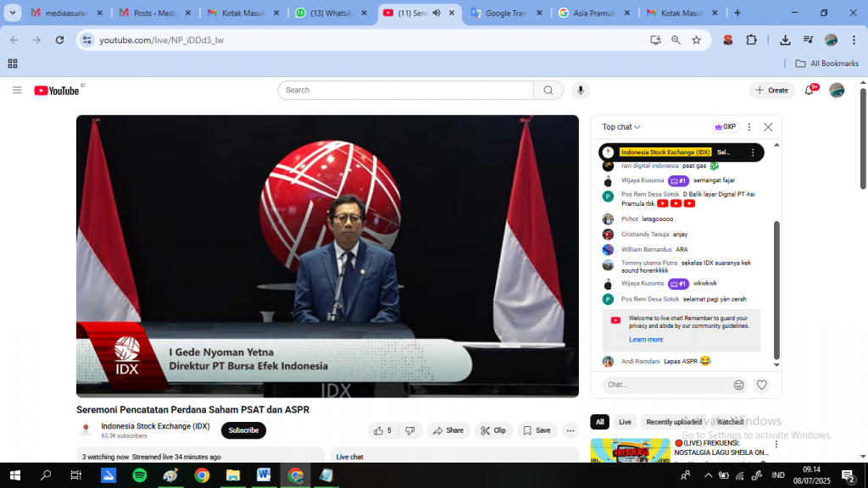The width and height of the screenshot is (868, 488).
Task: Open a new browser tab
Action: [x=737, y=13]
